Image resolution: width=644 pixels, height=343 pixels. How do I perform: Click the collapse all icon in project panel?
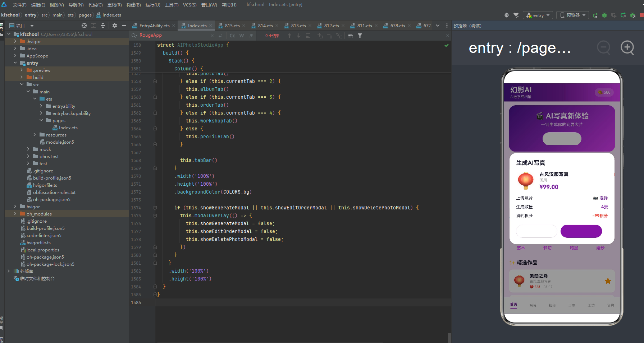(x=103, y=26)
